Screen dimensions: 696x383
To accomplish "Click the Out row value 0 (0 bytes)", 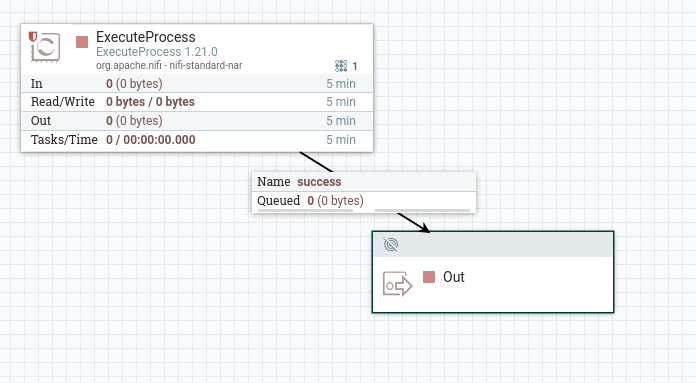I will coord(134,121).
